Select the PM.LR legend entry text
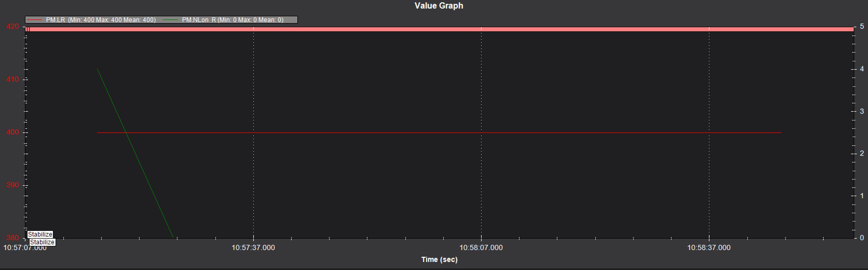Image resolution: width=868 pixels, height=270 pixels. (x=101, y=20)
